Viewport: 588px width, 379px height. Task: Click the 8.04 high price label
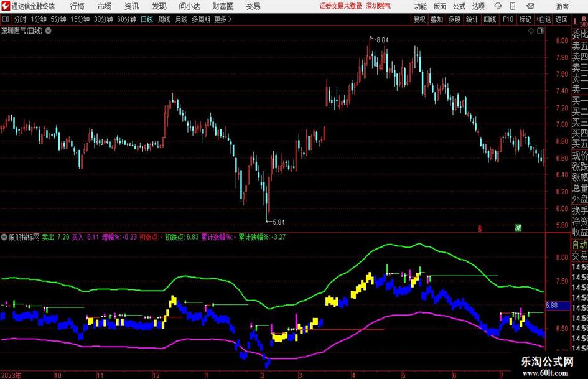383,40
